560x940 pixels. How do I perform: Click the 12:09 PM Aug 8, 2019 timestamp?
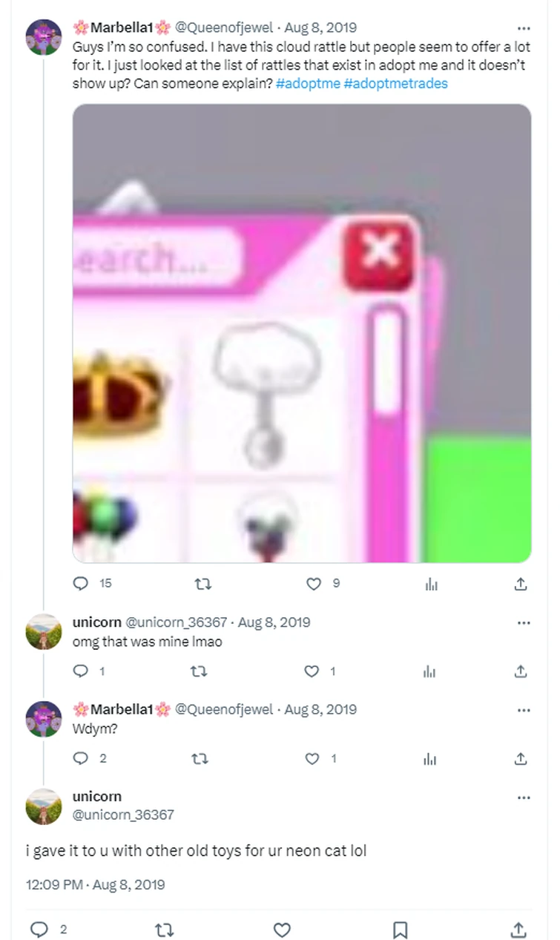tap(95, 884)
